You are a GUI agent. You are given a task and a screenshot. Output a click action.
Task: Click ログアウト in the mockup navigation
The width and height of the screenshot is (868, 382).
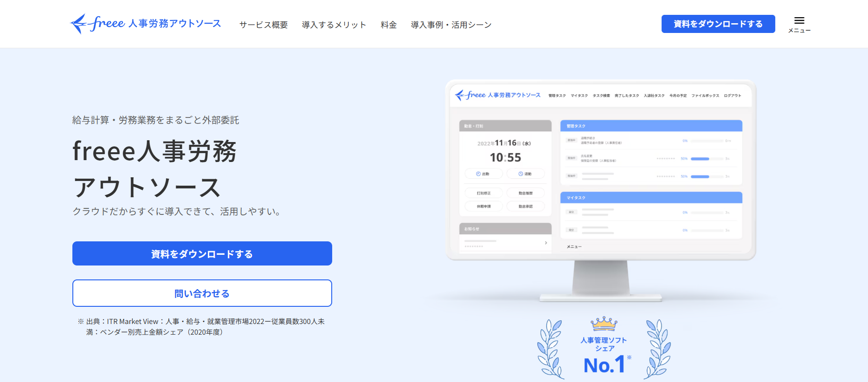point(733,96)
